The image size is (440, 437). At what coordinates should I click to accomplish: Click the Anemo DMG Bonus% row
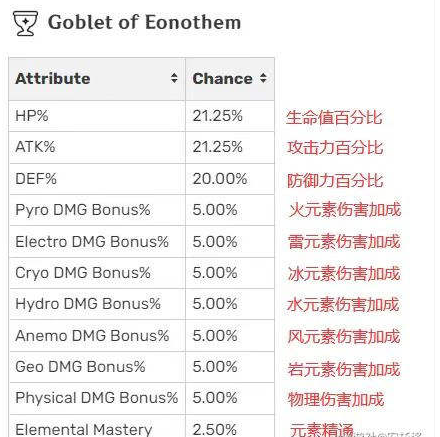(142, 336)
